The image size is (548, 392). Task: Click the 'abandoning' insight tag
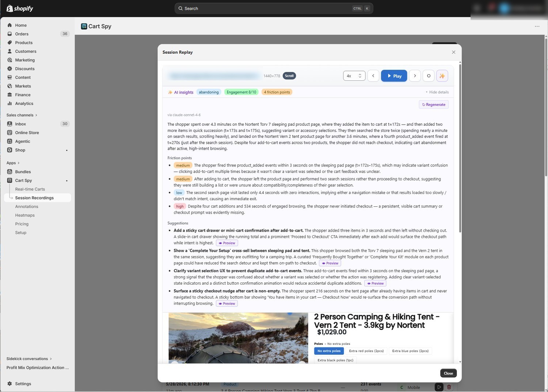(209, 92)
